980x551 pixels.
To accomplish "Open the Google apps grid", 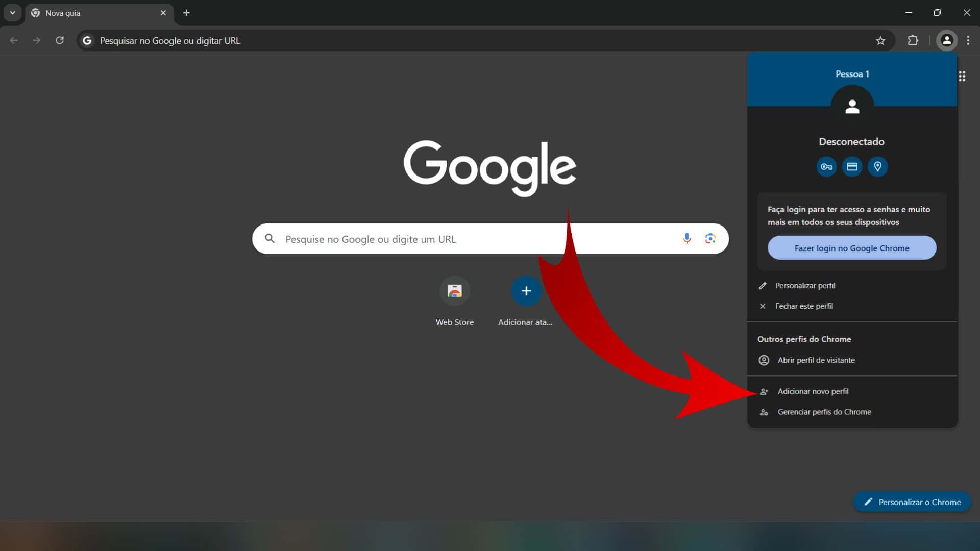I will pos(962,76).
